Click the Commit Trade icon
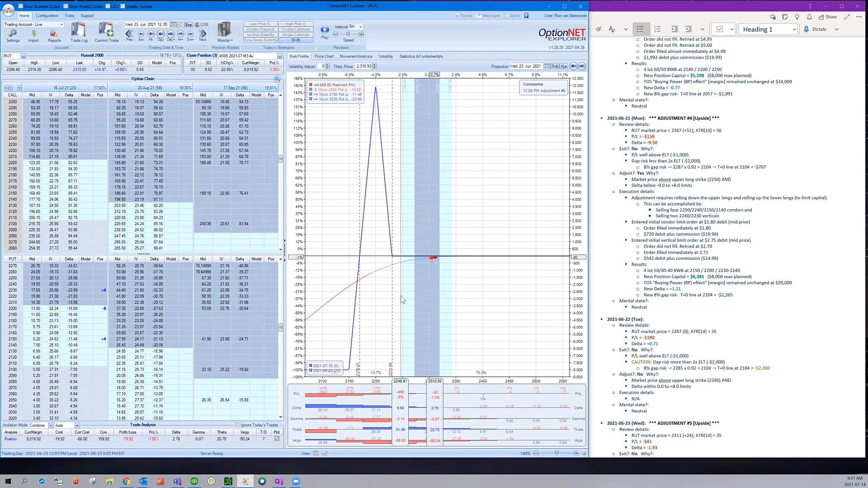 click(x=106, y=33)
